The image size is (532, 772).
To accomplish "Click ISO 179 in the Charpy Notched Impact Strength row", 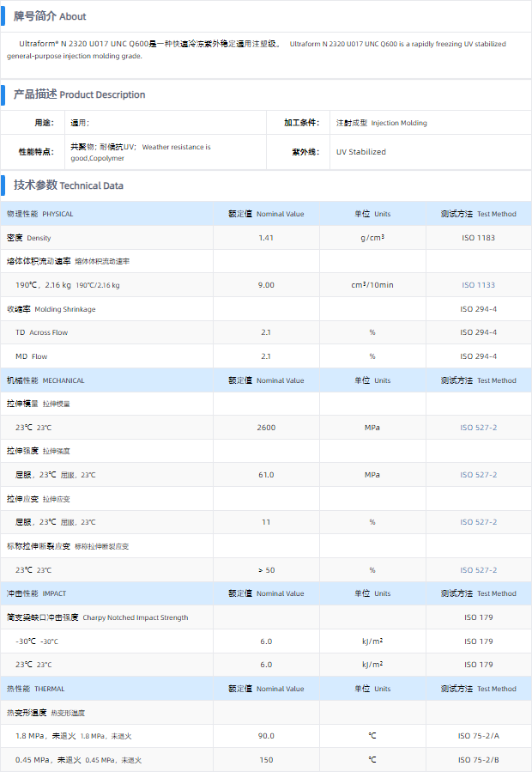I will click(x=478, y=617).
